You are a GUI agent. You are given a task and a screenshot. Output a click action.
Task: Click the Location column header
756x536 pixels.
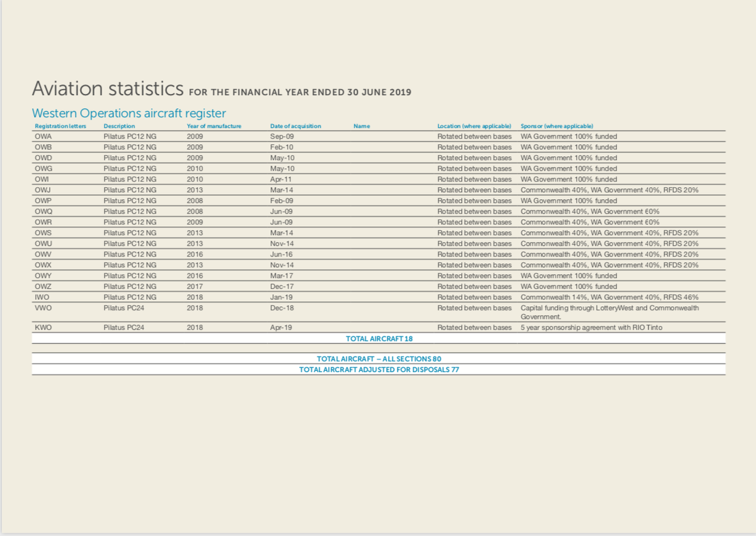click(474, 125)
